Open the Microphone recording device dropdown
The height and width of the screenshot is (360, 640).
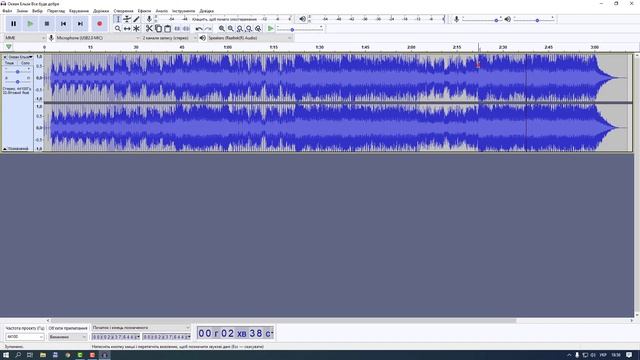(98, 38)
